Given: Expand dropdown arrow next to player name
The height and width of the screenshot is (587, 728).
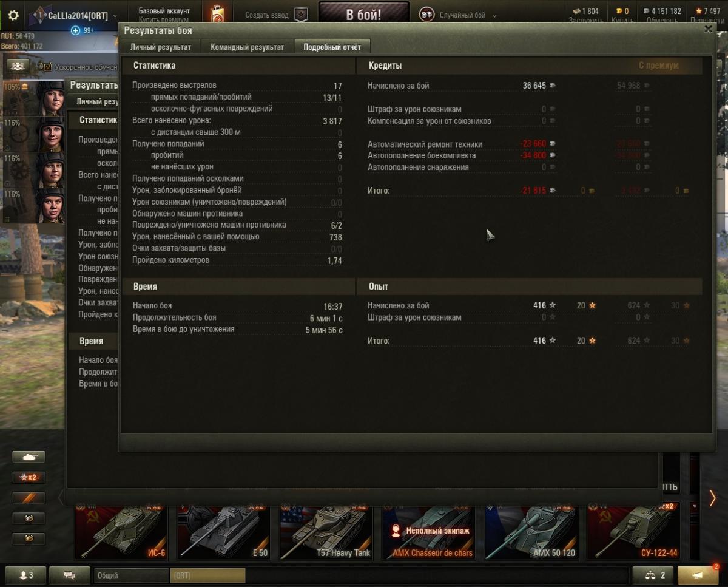Looking at the screenshot, I should pos(115,16).
